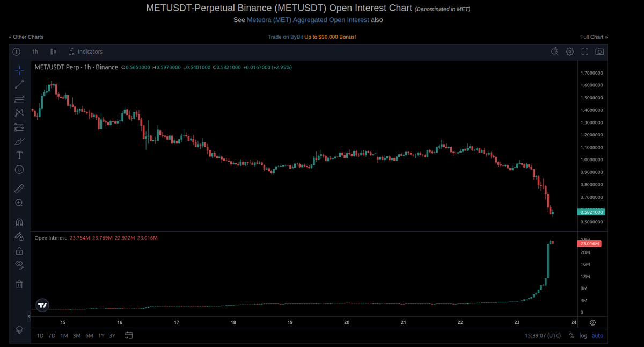This screenshot has width=644, height=347.
Task: Click the Trade on ByBit link
Action: (x=286, y=37)
